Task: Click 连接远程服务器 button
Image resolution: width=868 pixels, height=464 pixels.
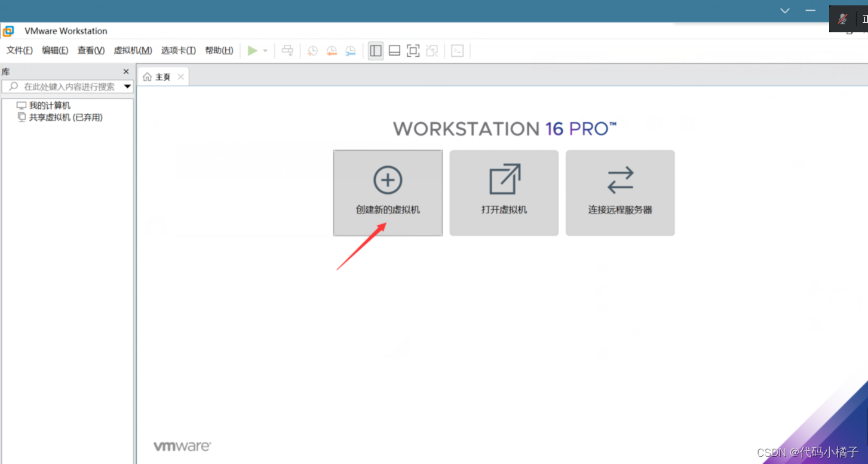Action: [620, 193]
